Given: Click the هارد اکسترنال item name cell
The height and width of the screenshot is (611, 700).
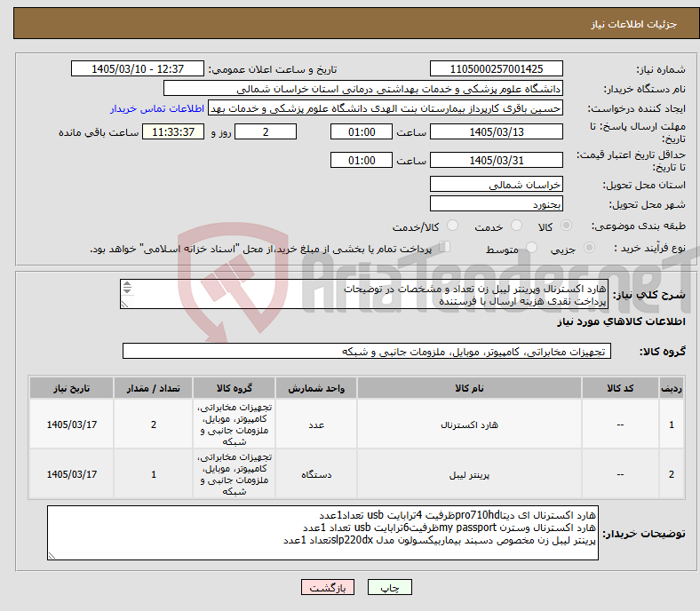Looking at the screenshot, I should [x=469, y=425].
